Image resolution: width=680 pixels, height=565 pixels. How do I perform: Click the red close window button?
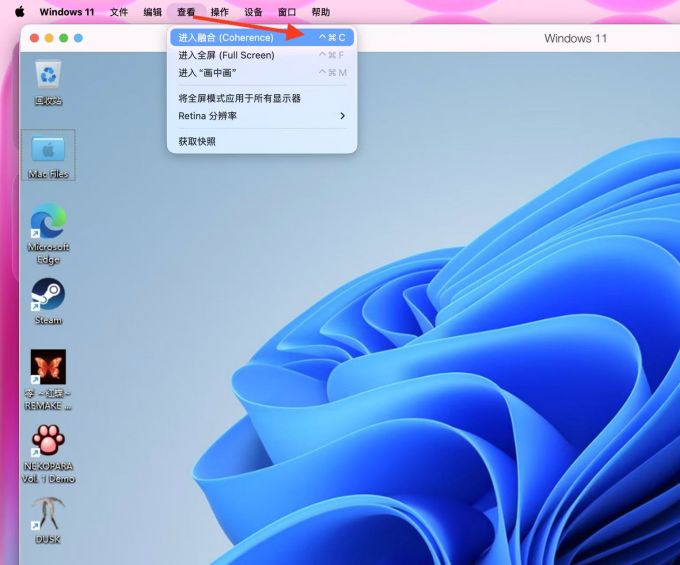34,38
